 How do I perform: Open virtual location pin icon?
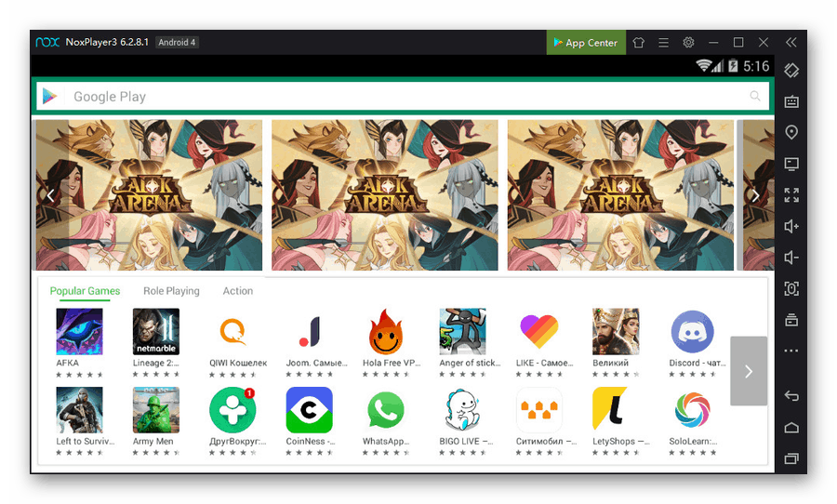click(x=791, y=132)
